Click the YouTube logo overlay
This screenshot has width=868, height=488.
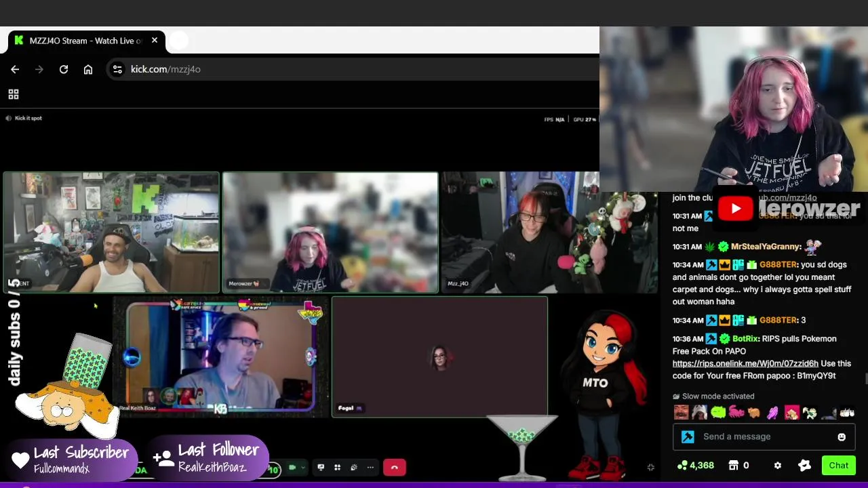point(736,209)
